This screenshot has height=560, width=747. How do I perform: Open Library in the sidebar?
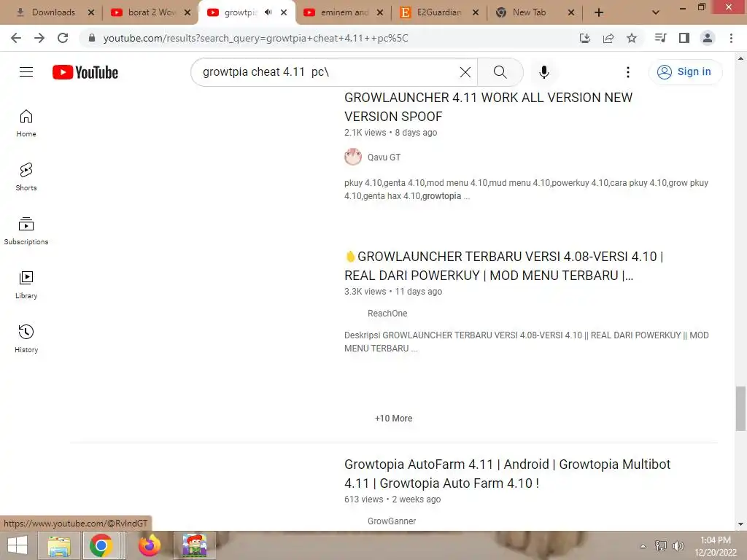[x=26, y=285]
